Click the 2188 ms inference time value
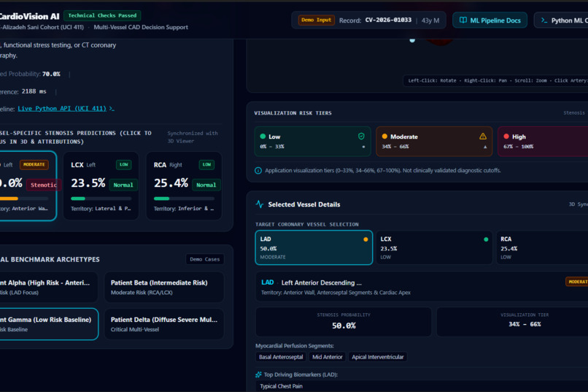The width and height of the screenshot is (588, 392). click(34, 91)
